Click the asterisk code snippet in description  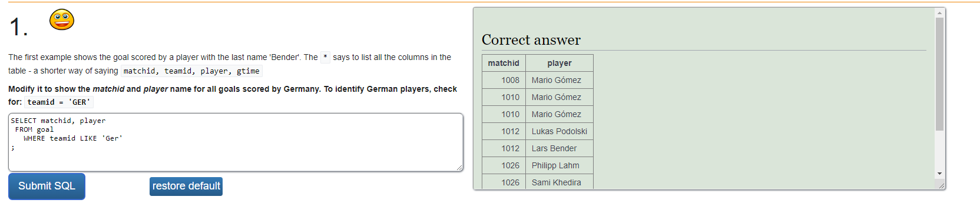[x=325, y=58]
